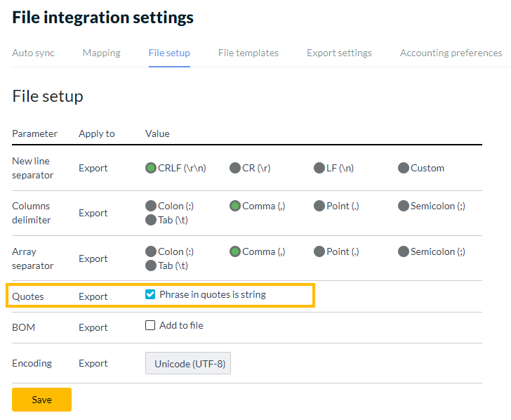This screenshot has height=420, width=511.
Task: Open the File templates tab
Action: (x=248, y=53)
